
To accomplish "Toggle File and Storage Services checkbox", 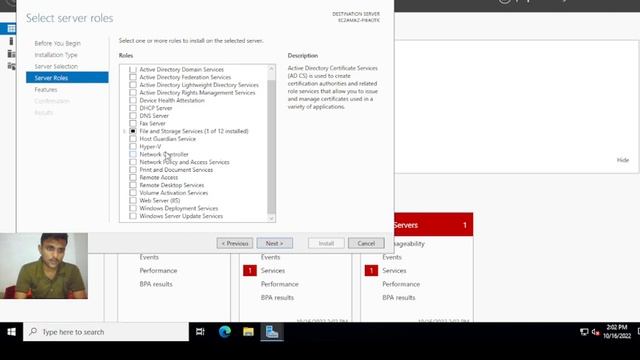I will pyautogui.click(x=133, y=131).
